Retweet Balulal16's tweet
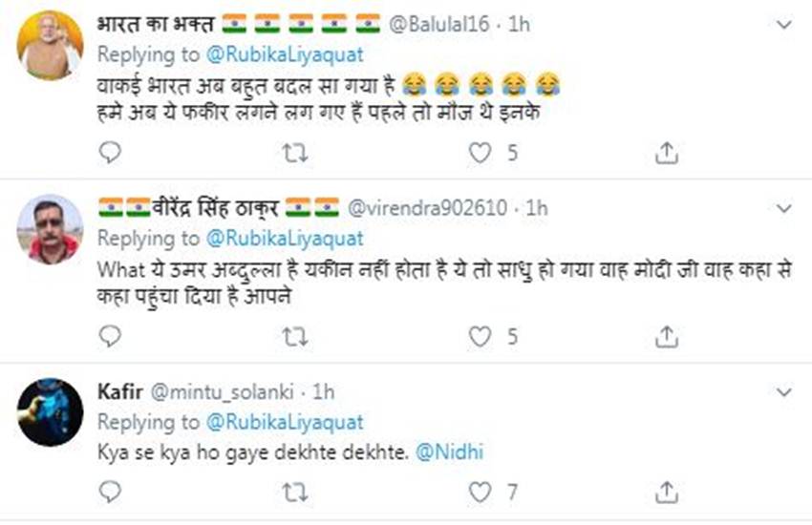The height and width of the screenshot is (525, 812). (296, 153)
